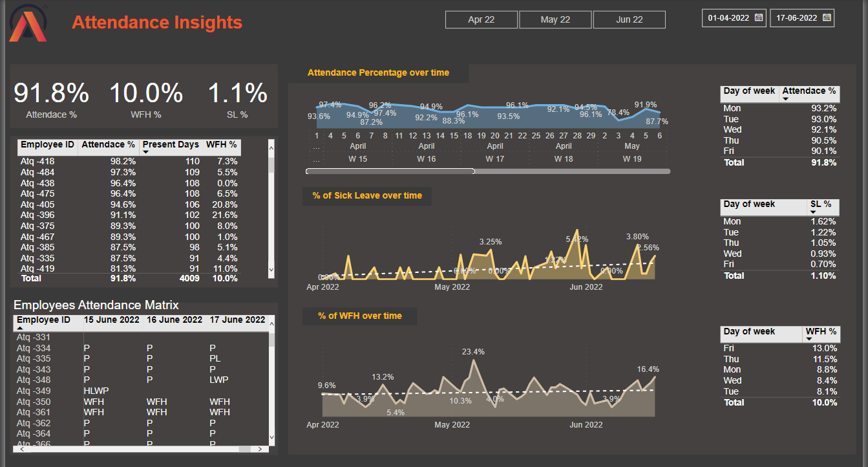Open the start date calendar picker icon
This screenshot has width=868, height=467.
759,18
